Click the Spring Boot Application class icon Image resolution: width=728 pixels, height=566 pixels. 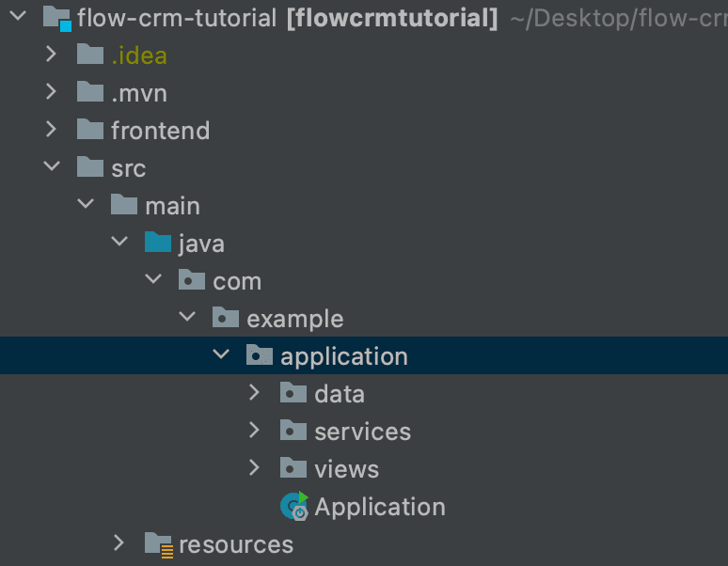pos(294,506)
